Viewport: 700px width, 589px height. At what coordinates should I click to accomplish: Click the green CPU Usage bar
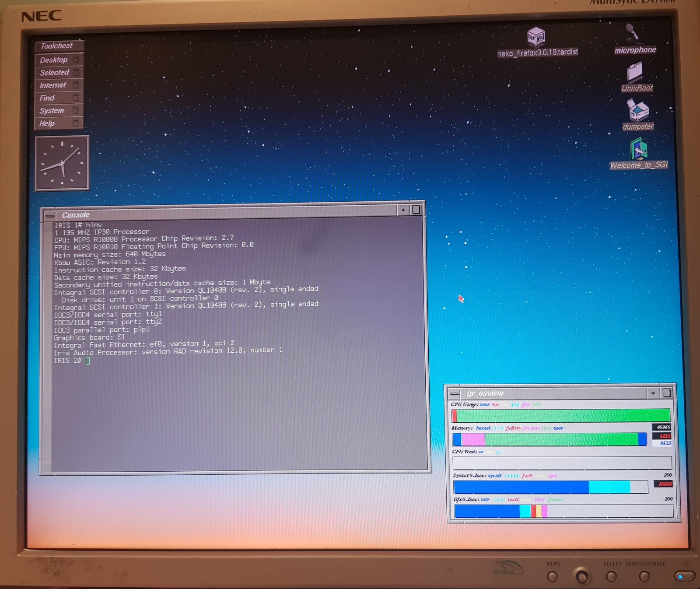tap(562, 415)
